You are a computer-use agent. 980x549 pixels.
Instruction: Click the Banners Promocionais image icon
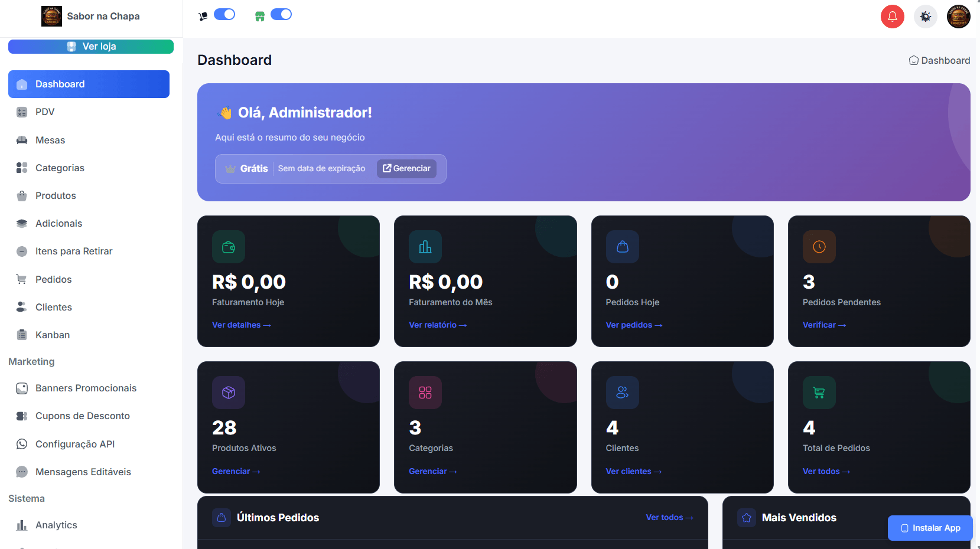(22, 388)
